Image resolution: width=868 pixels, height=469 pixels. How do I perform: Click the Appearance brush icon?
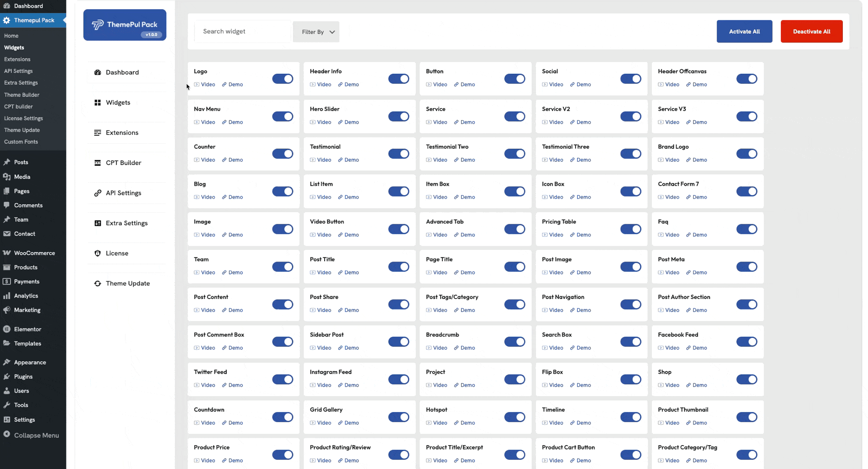(x=7, y=363)
